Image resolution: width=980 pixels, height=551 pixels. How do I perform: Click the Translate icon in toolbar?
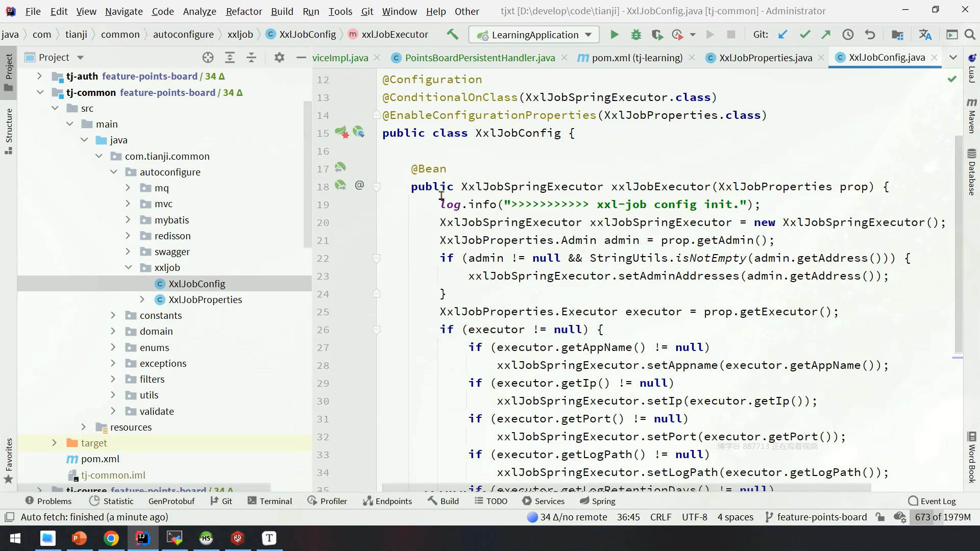[x=925, y=35]
